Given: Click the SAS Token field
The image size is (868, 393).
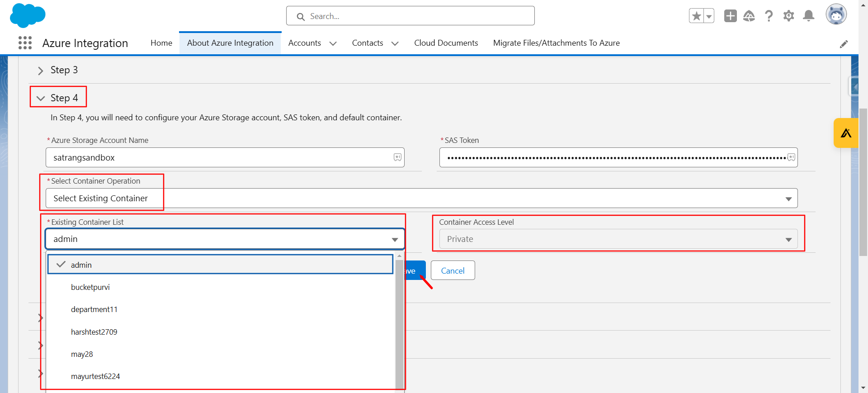Looking at the screenshot, I should [618, 157].
